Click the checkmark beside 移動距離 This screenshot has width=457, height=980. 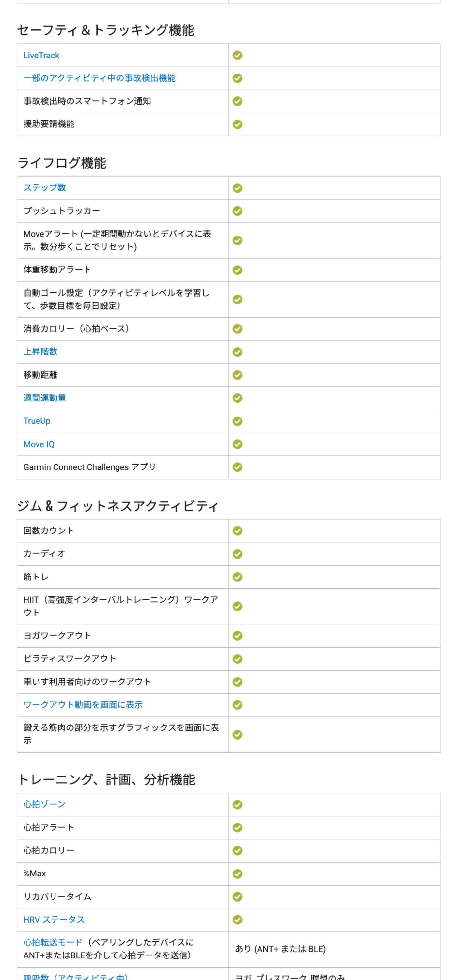pyautogui.click(x=237, y=375)
